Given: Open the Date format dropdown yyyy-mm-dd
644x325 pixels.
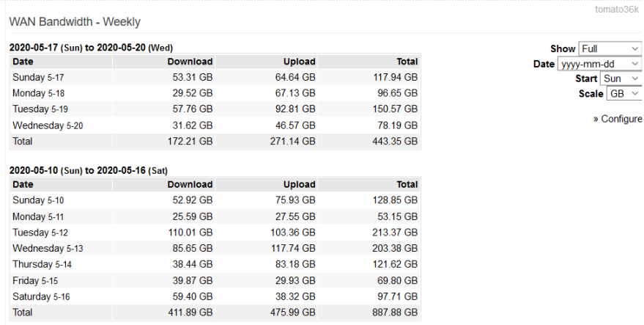Looking at the screenshot, I should 599,64.
